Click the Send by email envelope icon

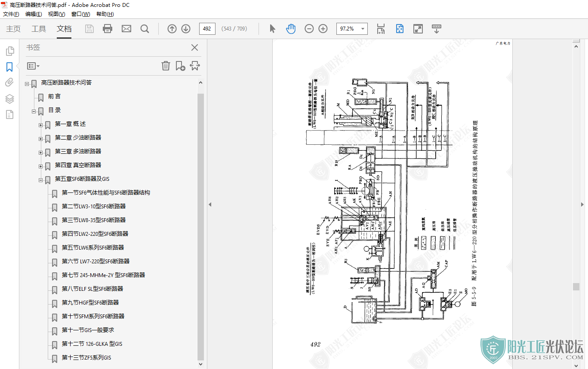click(x=126, y=29)
